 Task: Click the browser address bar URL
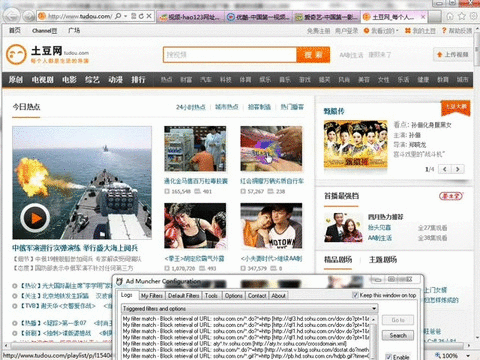click(x=80, y=16)
